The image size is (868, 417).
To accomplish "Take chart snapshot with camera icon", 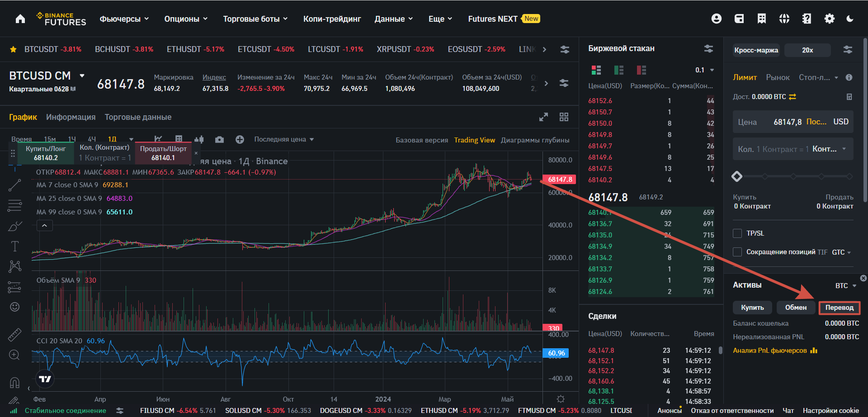I will coord(219,139).
